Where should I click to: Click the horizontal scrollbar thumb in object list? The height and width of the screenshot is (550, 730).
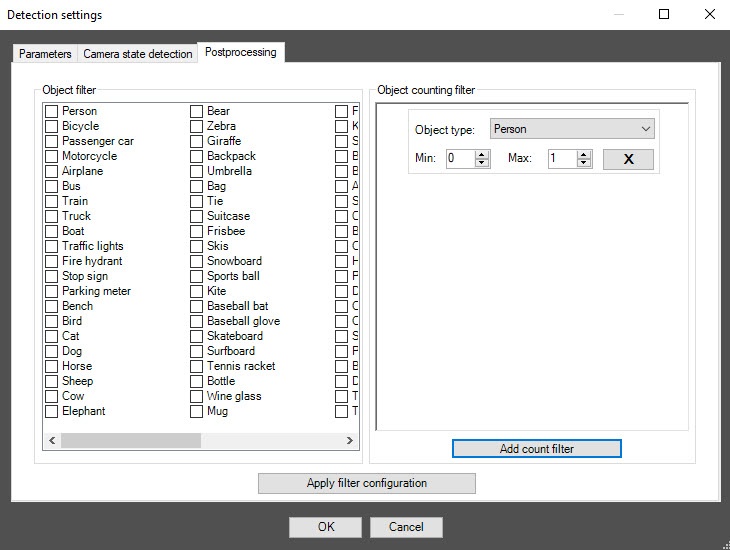[x=130, y=441]
